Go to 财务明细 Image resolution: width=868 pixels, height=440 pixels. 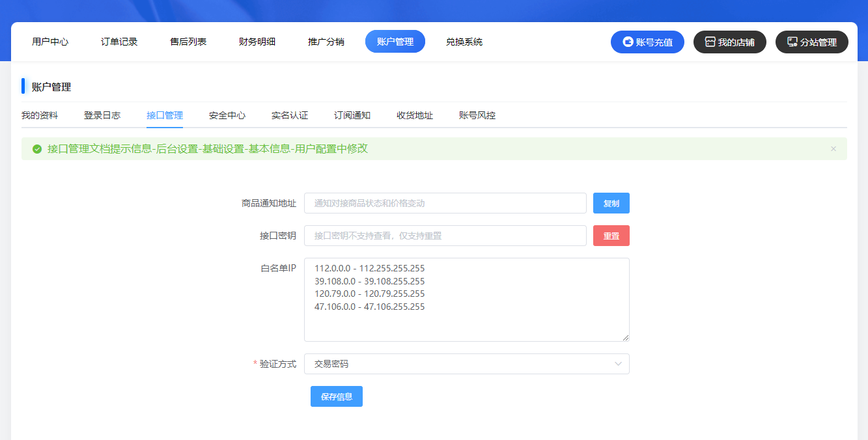pyautogui.click(x=257, y=41)
